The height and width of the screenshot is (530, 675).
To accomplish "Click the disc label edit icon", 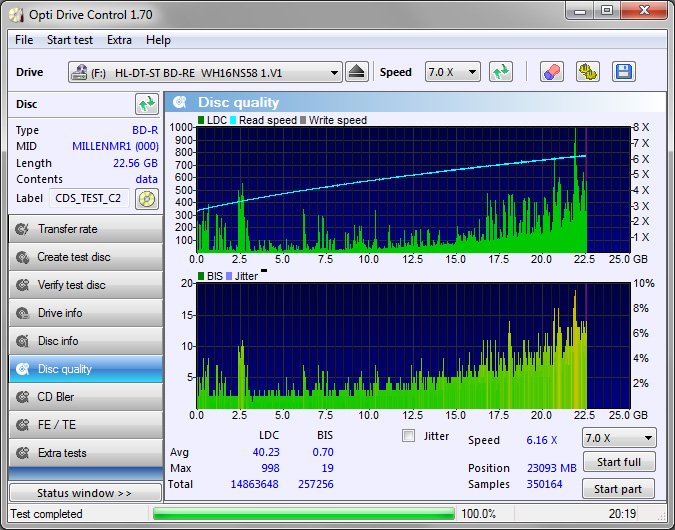I will [x=147, y=198].
